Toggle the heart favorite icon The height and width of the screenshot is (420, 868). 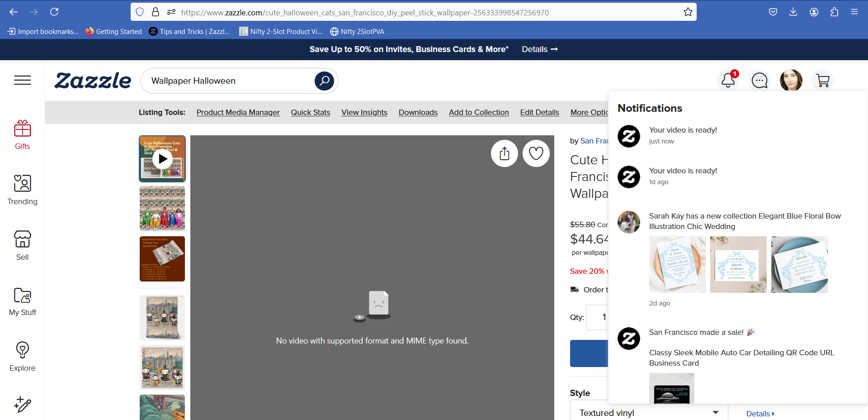[x=536, y=153]
